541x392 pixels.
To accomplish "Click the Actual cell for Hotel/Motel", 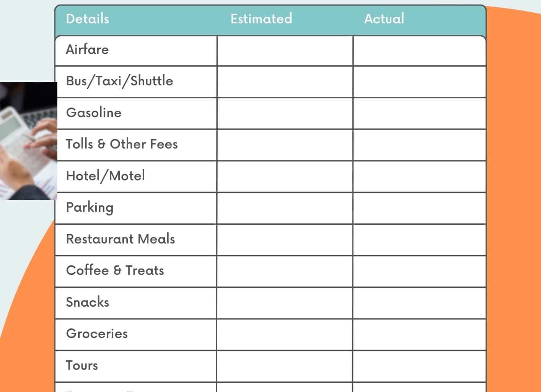I will click(x=419, y=176).
